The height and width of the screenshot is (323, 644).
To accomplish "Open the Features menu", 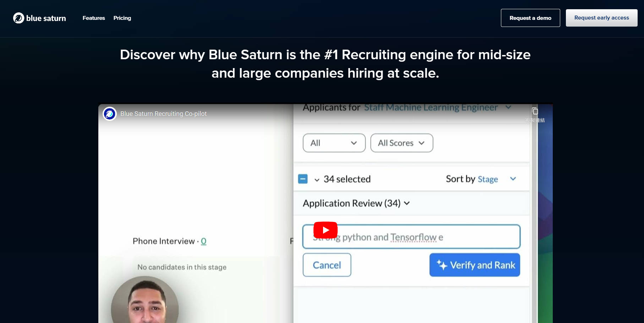I will (93, 18).
